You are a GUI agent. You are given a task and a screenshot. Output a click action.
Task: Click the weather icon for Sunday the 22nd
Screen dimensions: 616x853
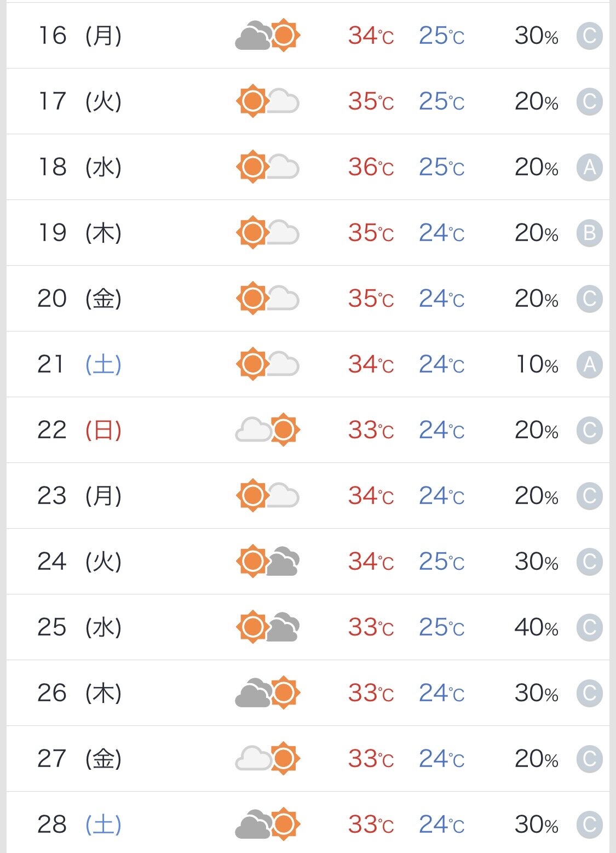click(x=268, y=430)
